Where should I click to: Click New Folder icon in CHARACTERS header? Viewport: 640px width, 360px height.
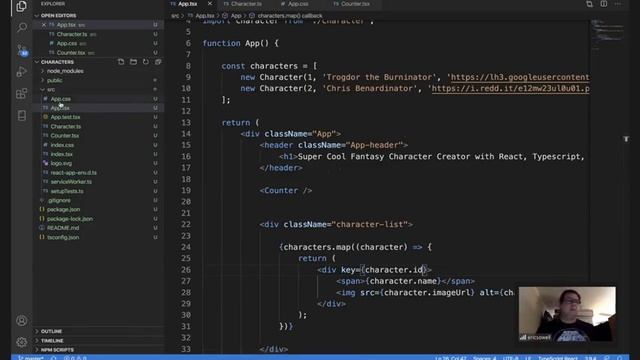coord(133,62)
